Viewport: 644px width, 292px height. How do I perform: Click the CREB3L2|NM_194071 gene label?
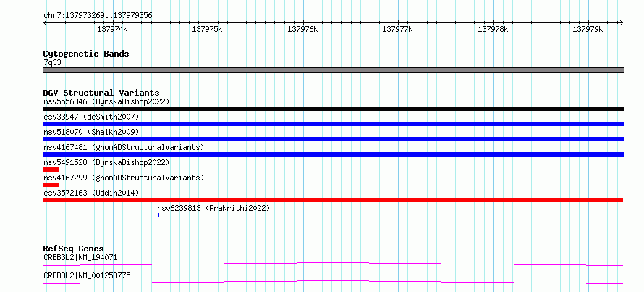click(80, 257)
